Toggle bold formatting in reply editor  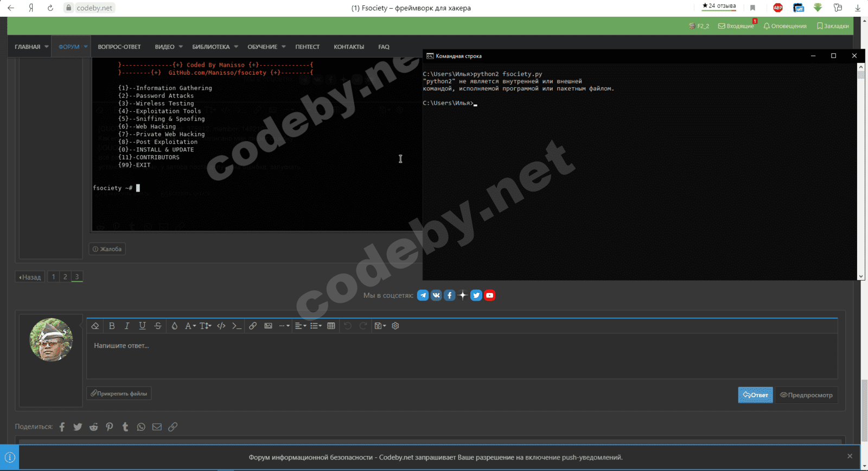[112, 326]
